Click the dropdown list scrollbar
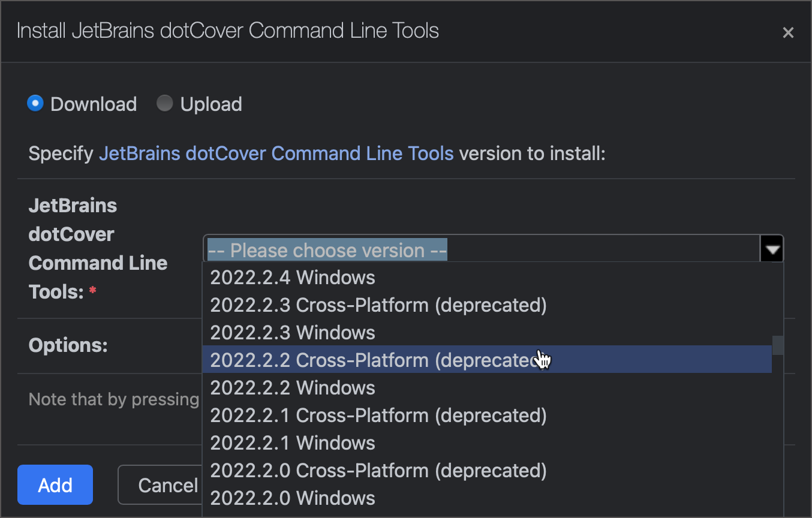This screenshot has height=518, width=812. coord(778,345)
